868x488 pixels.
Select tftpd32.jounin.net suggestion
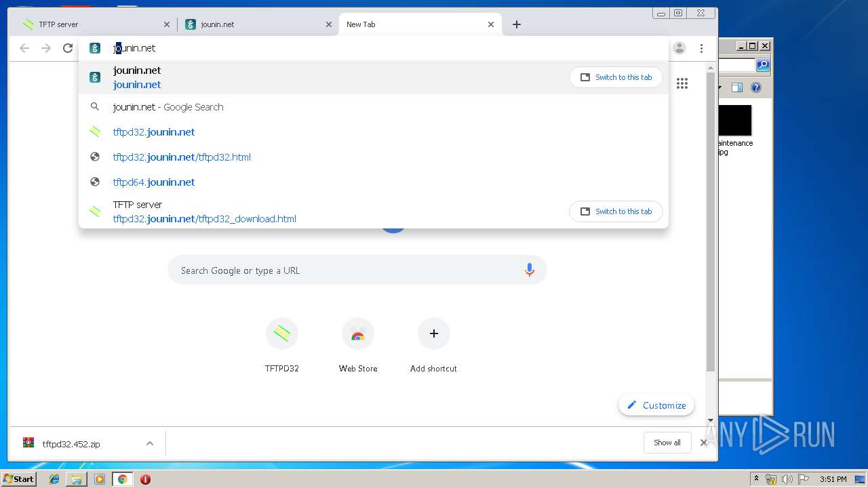(x=373, y=132)
